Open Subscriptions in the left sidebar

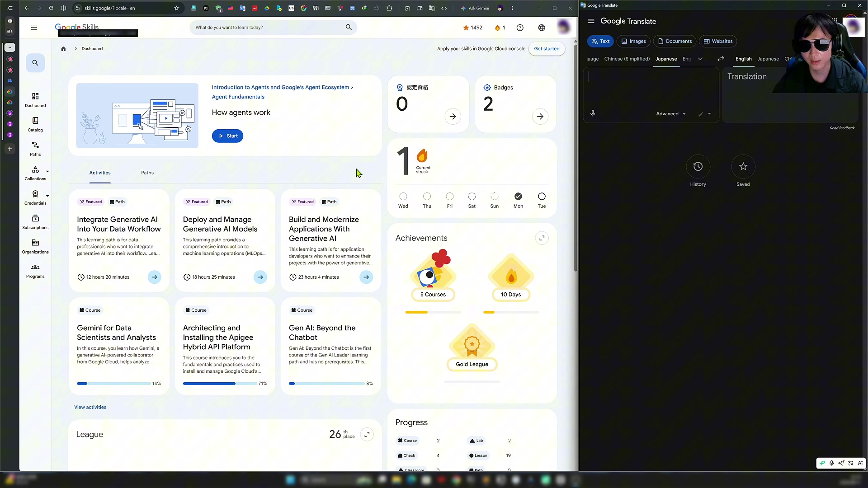35,222
